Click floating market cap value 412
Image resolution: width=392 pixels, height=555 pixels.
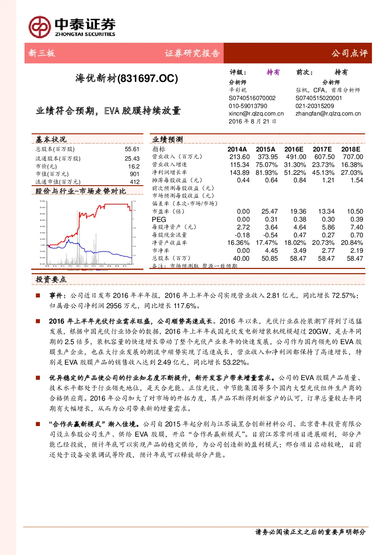point(134,182)
